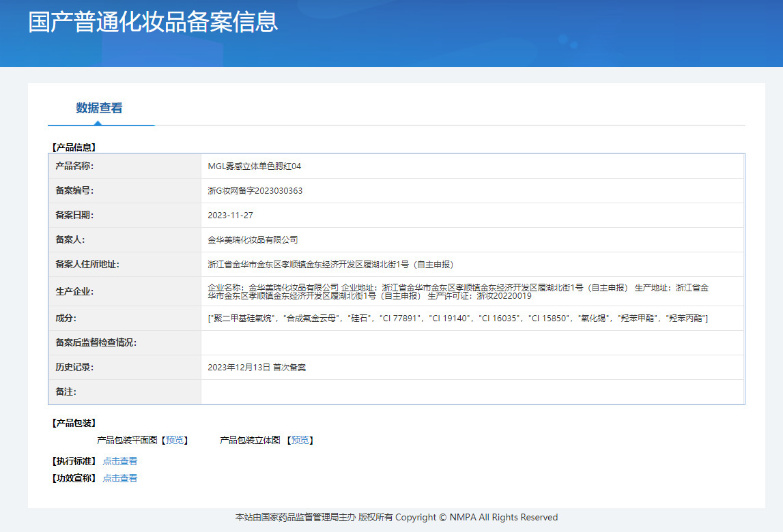
Task: Click the empty 备案后监督检查情况 cell
Action: pos(472,343)
